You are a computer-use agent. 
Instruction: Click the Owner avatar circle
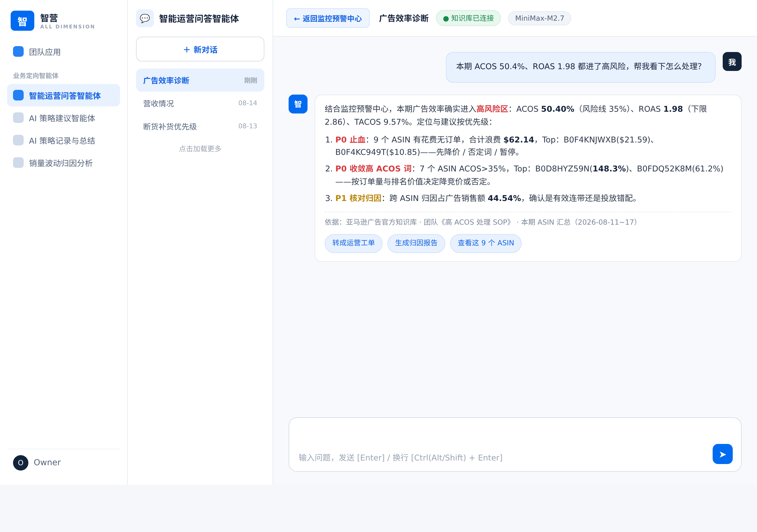pyautogui.click(x=21, y=463)
